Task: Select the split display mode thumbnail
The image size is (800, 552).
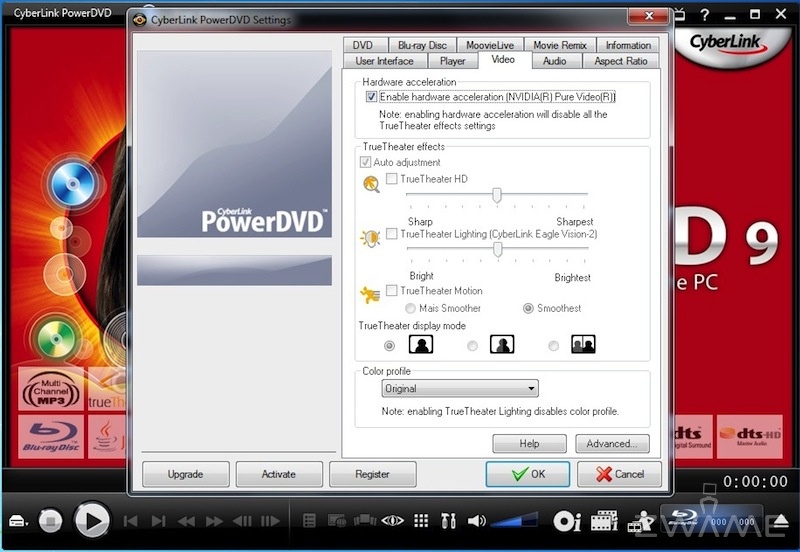Action: click(502, 344)
